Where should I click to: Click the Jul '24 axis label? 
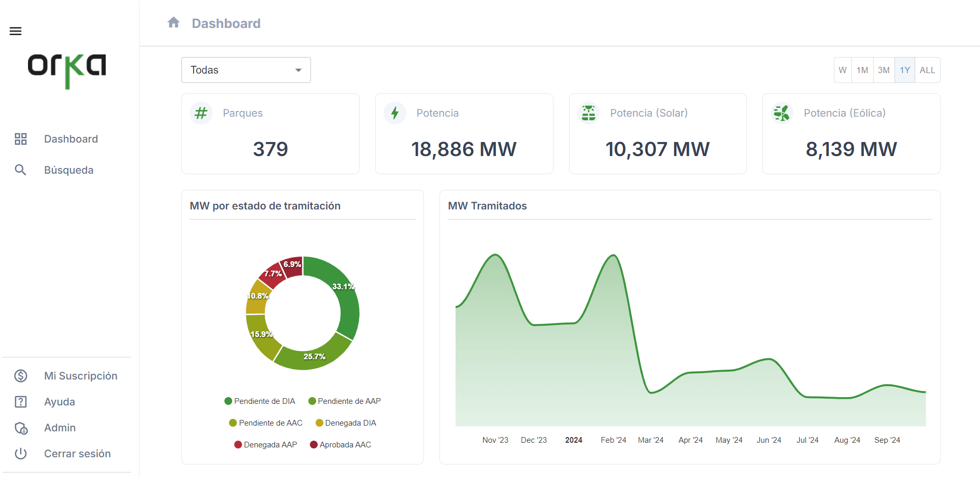(807, 440)
